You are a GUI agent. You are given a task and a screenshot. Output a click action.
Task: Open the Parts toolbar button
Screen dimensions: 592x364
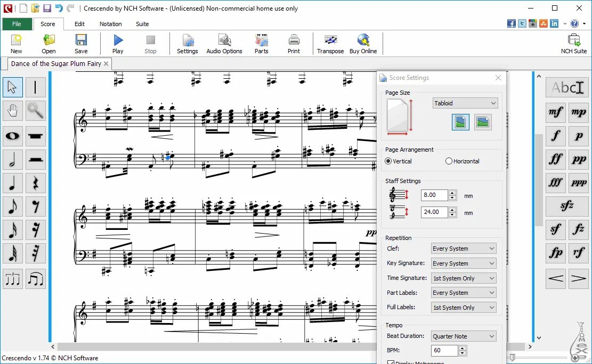261,44
